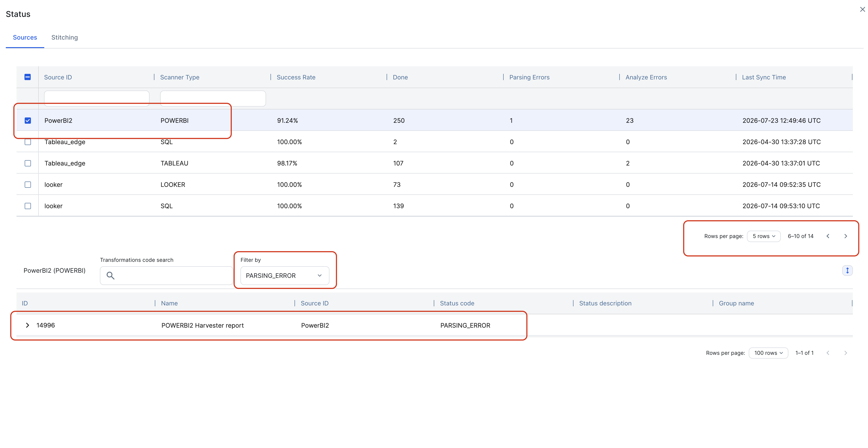The width and height of the screenshot is (868, 448).
Task: Focus the Transformations code search field
Action: (x=166, y=276)
